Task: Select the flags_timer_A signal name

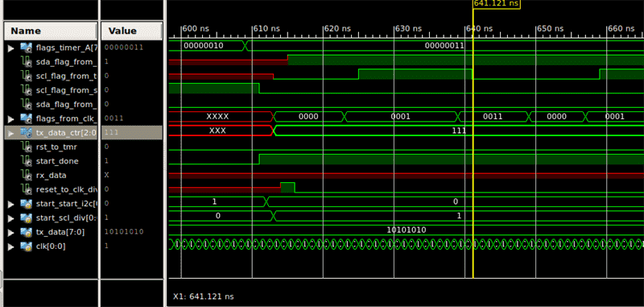Action: click(x=66, y=48)
